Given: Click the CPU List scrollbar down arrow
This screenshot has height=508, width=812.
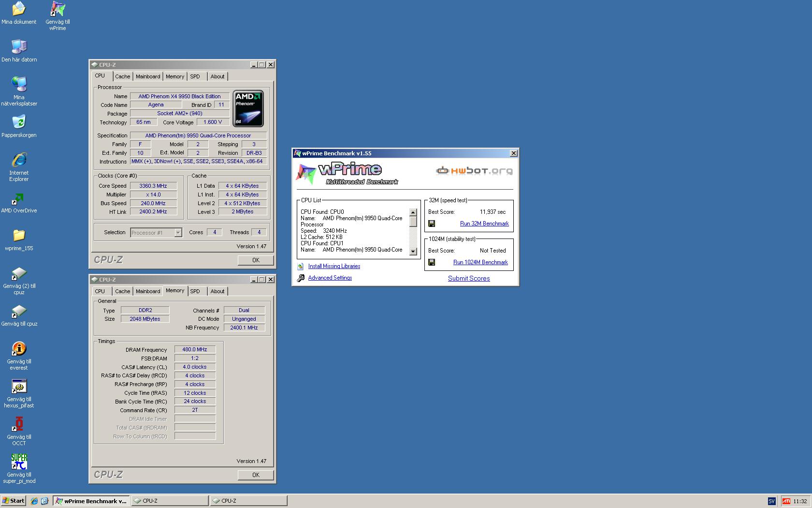Looking at the screenshot, I should 413,252.
